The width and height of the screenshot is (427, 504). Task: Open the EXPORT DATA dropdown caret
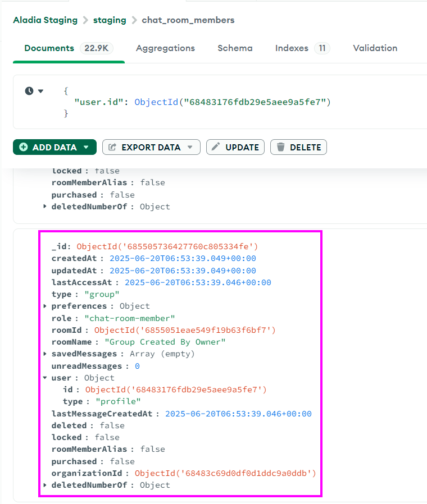tap(190, 147)
